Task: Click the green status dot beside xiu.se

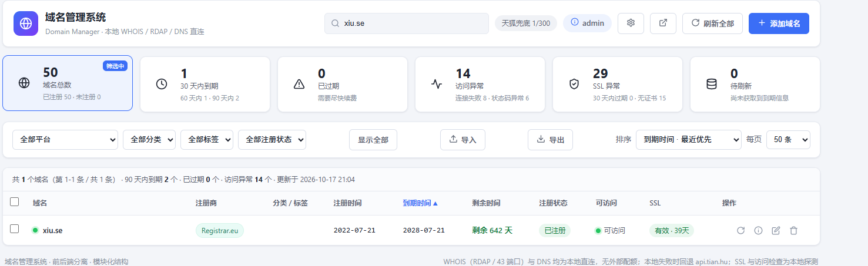Action: (35, 230)
